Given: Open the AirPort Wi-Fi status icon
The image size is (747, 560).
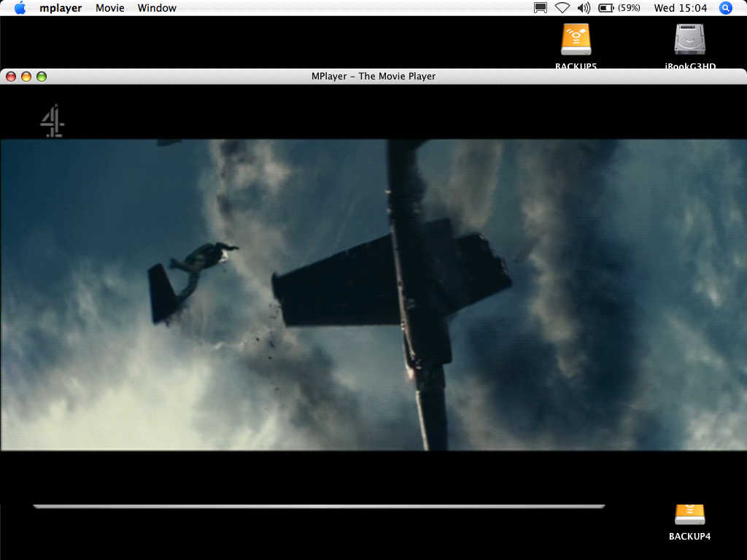Looking at the screenshot, I should pyautogui.click(x=562, y=7).
